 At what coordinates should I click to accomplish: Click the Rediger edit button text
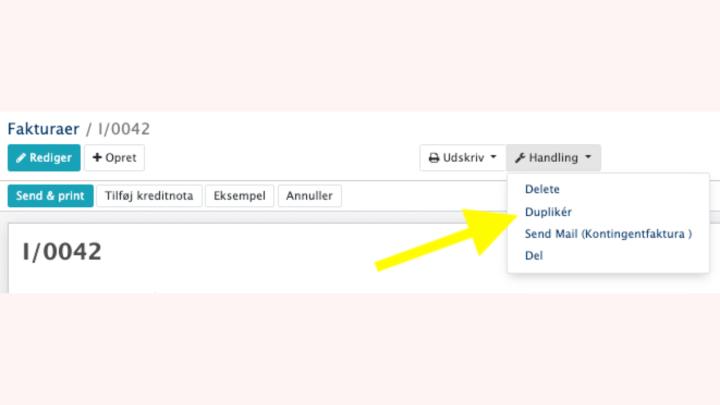click(51, 158)
